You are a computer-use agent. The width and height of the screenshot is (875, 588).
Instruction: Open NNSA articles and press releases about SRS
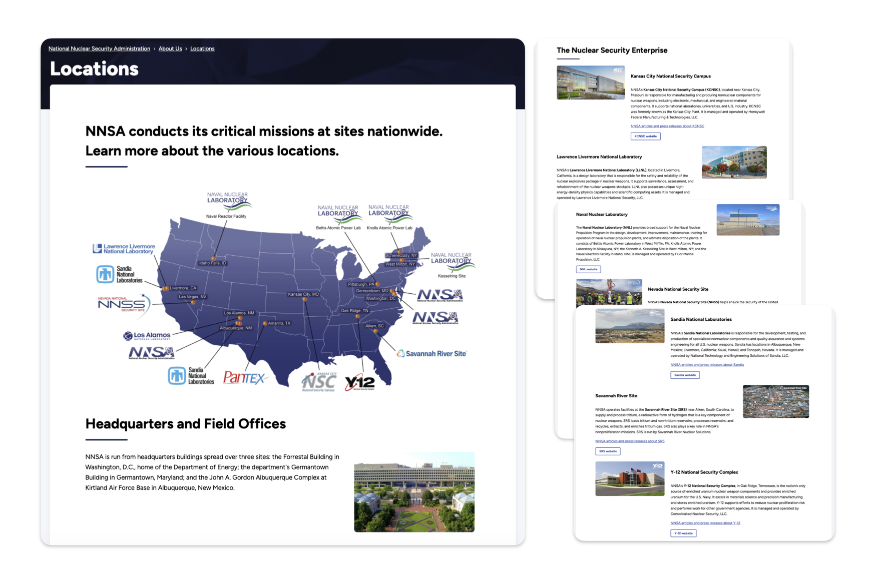pos(630,441)
